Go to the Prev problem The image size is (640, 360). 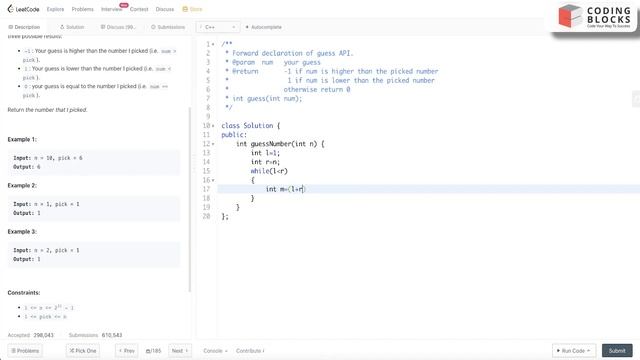[x=127, y=351]
